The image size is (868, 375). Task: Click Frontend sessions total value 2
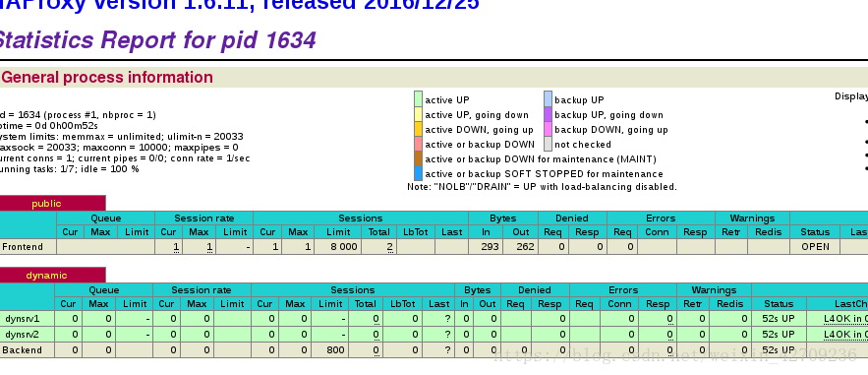(390, 247)
